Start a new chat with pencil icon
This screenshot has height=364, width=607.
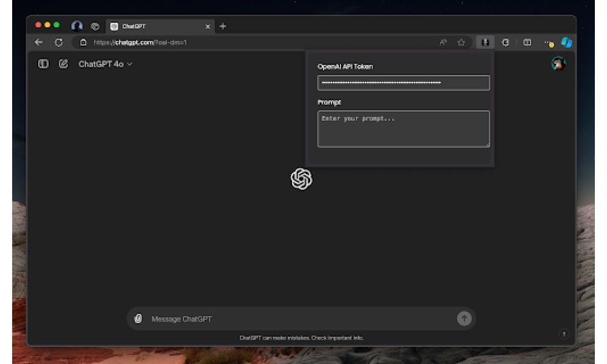pos(63,64)
